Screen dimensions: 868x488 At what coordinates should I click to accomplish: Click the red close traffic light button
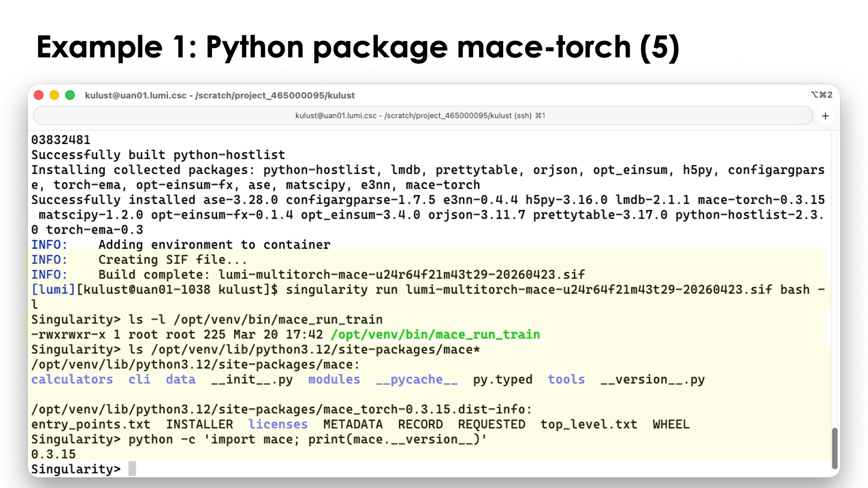(x=39, y=95)
